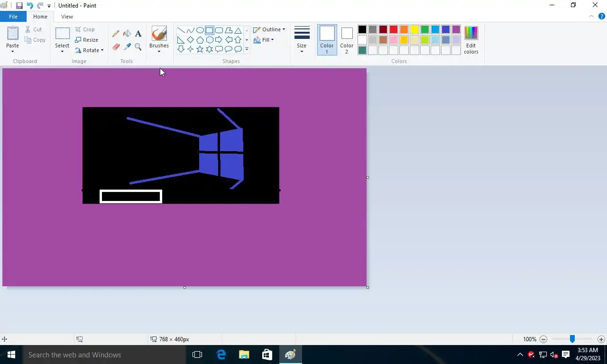Pick the teal custom color swatch
607x364 pixels.
pos(362,50)
